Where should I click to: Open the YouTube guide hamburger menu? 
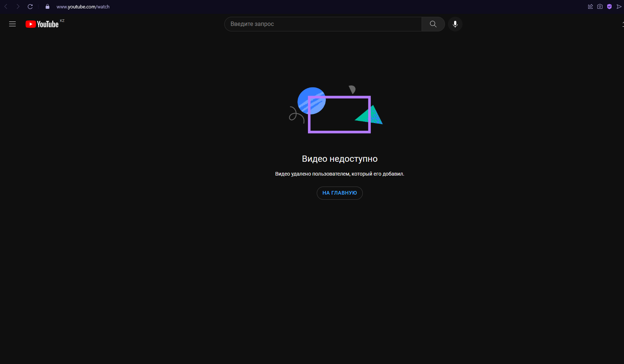[x=12, y=24]
